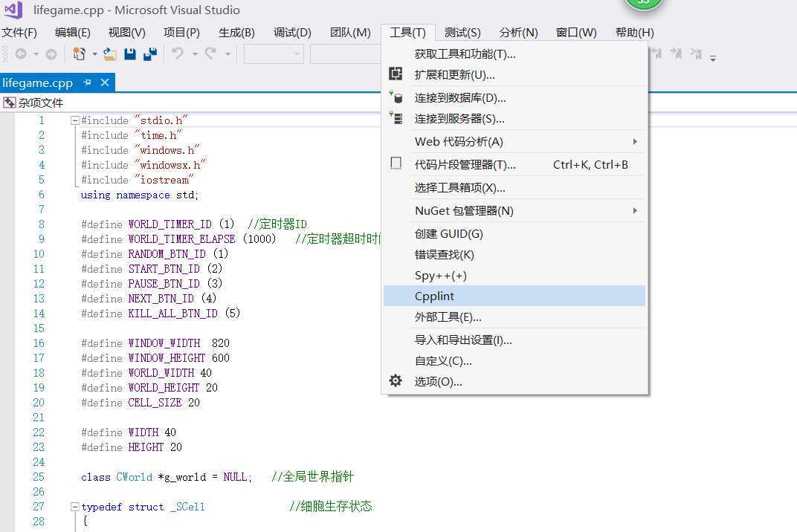Open 导入和导出设置(I)... menu entry
The height and width of the screenshot is (532, 797).
pyautogui.click(x=514, y=340)
